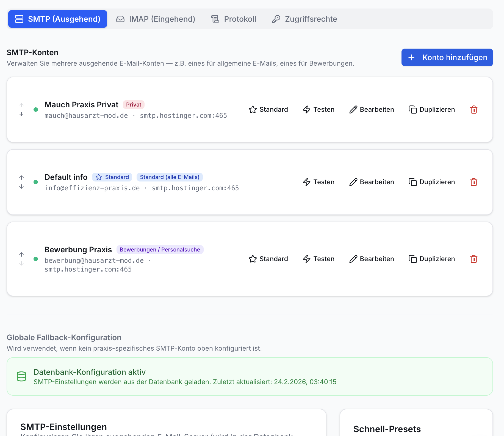Delete the Mauch Praxis Privat account
The image size is (504, 436).
[474, 110]
